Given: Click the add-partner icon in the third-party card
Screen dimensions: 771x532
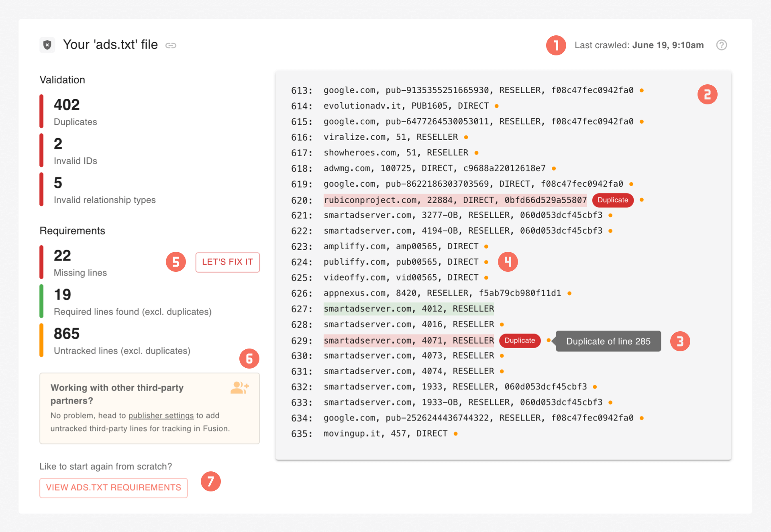Looking at the screenshot, I should (240, 388).
